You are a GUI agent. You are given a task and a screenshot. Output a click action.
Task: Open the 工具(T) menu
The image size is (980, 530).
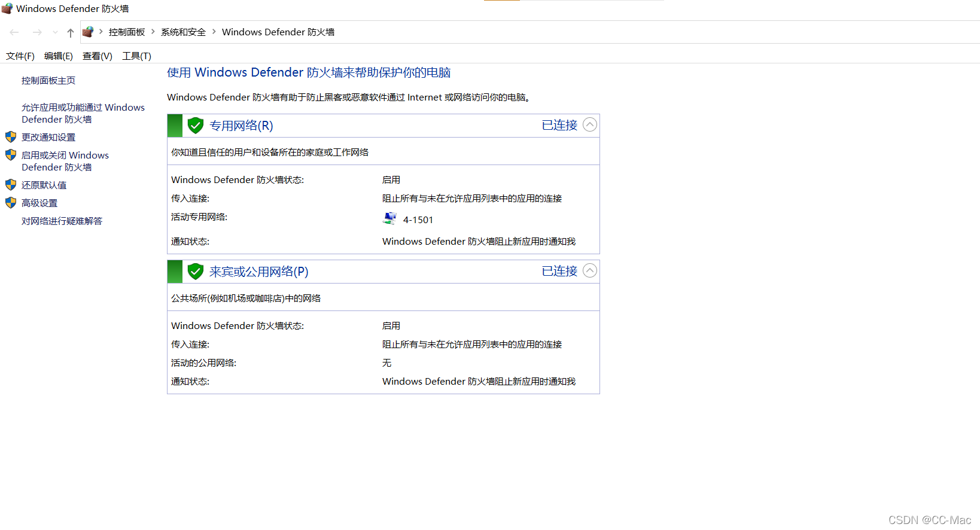click(137, 56)
